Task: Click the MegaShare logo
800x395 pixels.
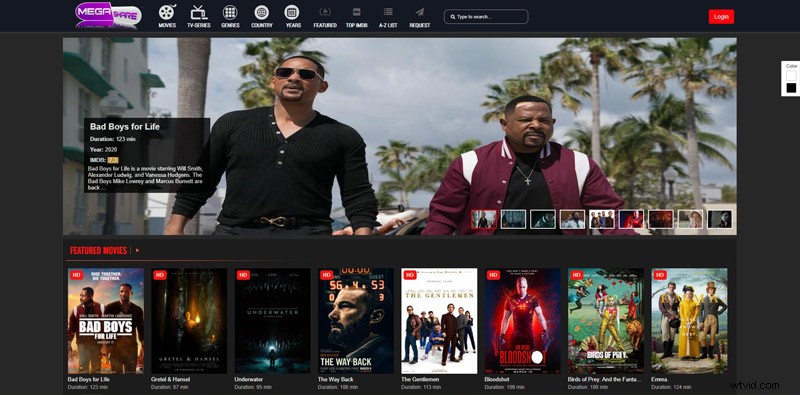Action: coord(108,15)
